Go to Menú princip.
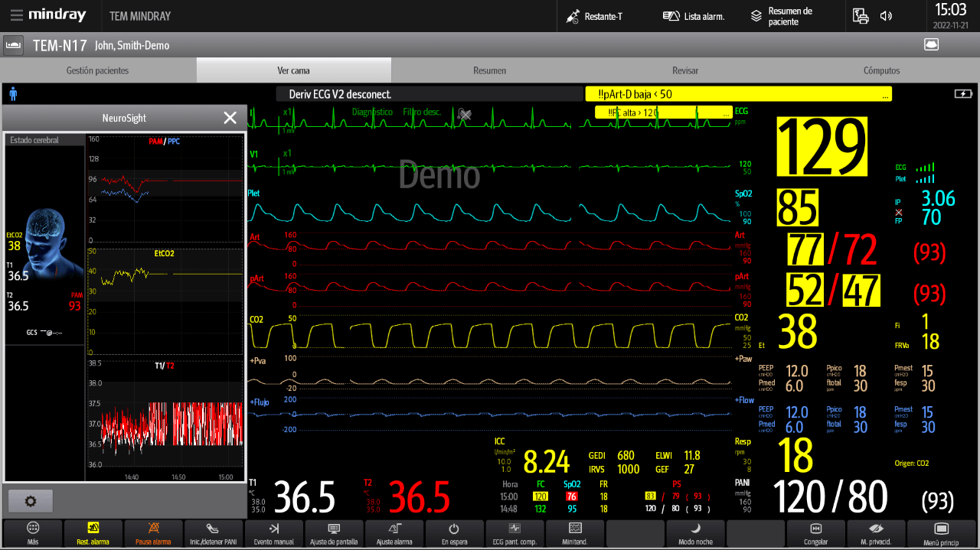Image resolution: width=980 pixels, height=550 pixels. click(941, 533)
